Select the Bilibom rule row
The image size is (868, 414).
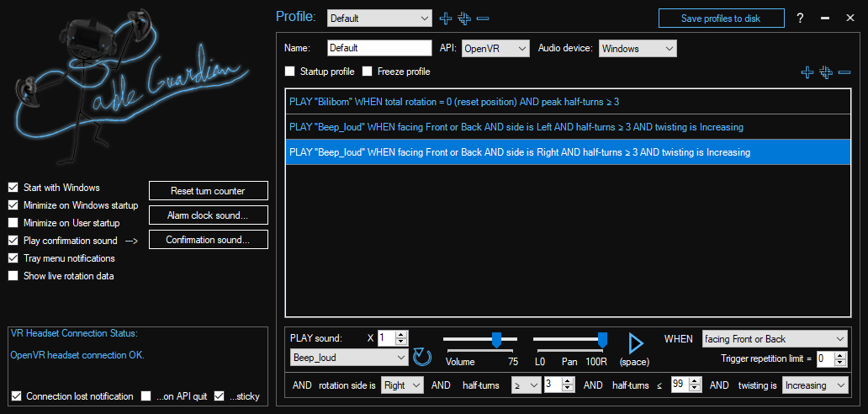568,102
